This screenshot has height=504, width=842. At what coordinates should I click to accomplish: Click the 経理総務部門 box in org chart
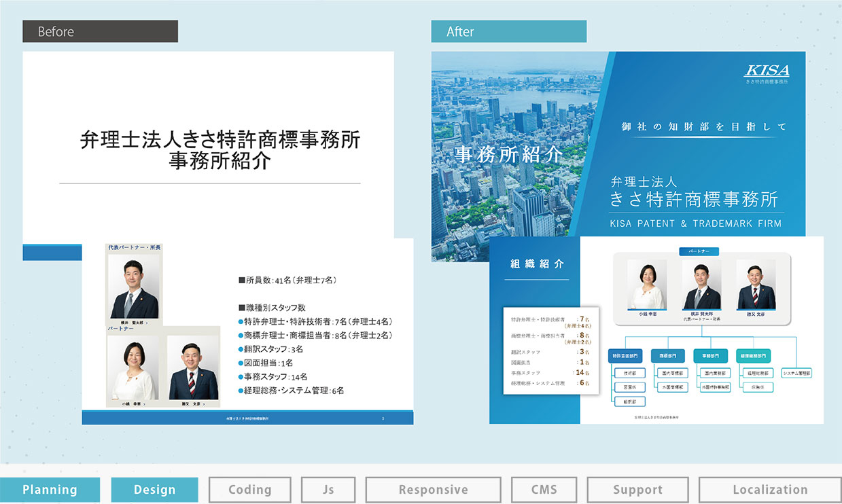(x=754, y=355)
